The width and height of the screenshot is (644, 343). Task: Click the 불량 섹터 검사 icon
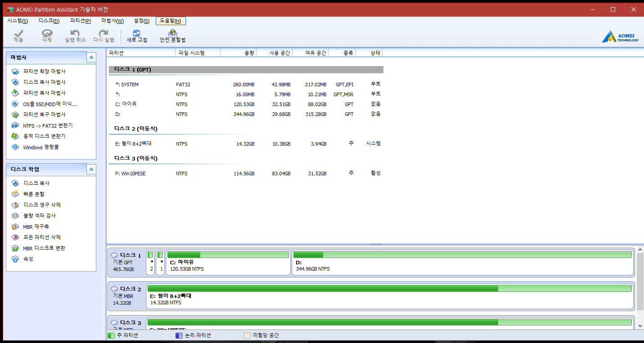tap(15, 216)
